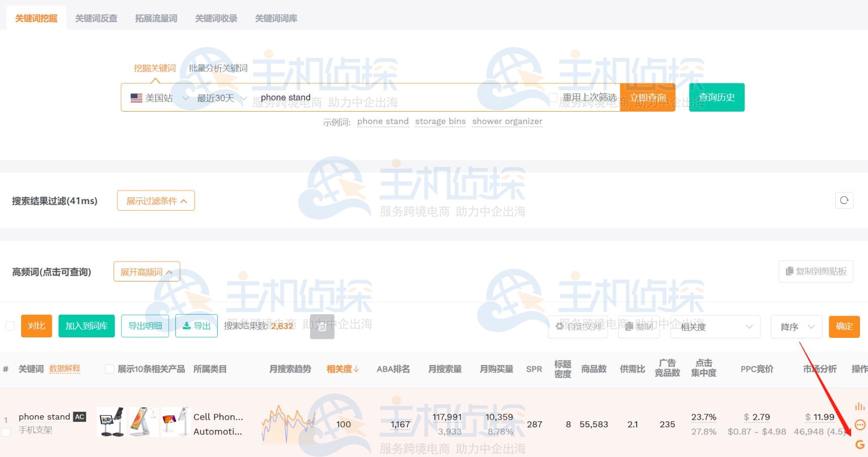Click the 月购买量 column header
This screenshot has height=457, width=868.
pos(497,369)
